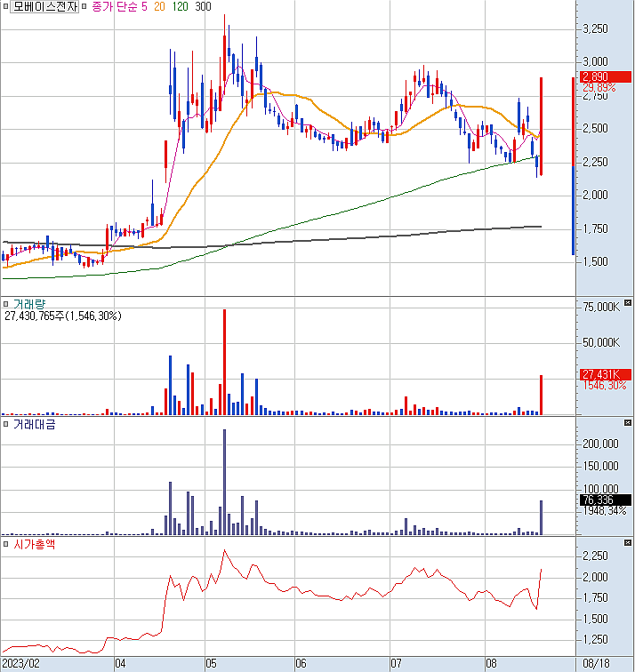
Task: Click the last tall red candlestick on price chart
Action: 541,126
